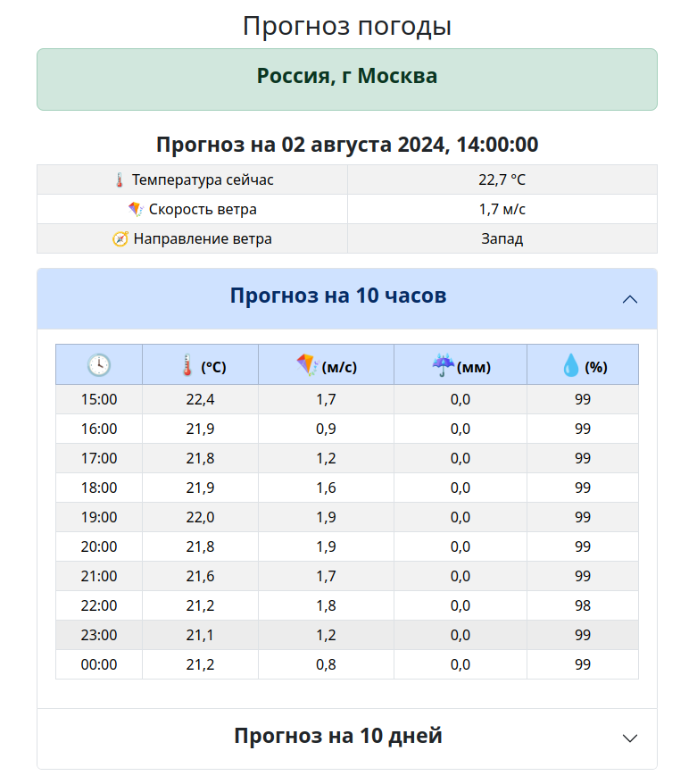
Task: Click the (м/с) column header label
Action: click(x=339, y=368)
